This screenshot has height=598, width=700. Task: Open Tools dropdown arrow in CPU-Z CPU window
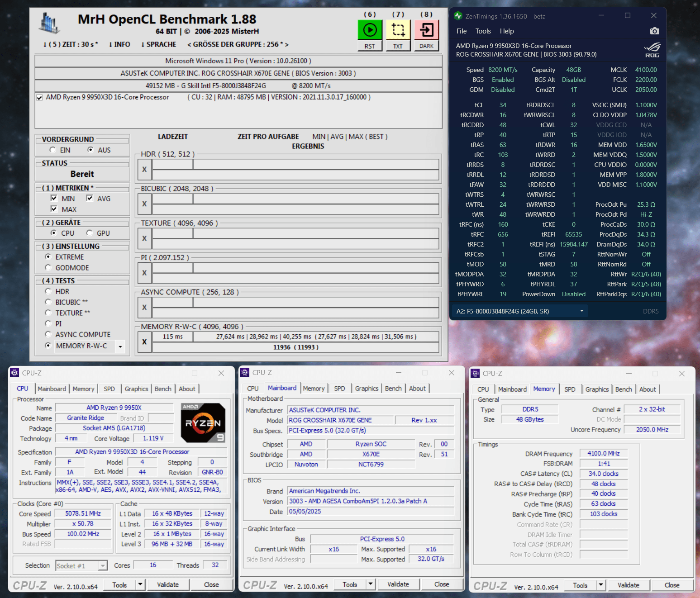coord(140,584)
